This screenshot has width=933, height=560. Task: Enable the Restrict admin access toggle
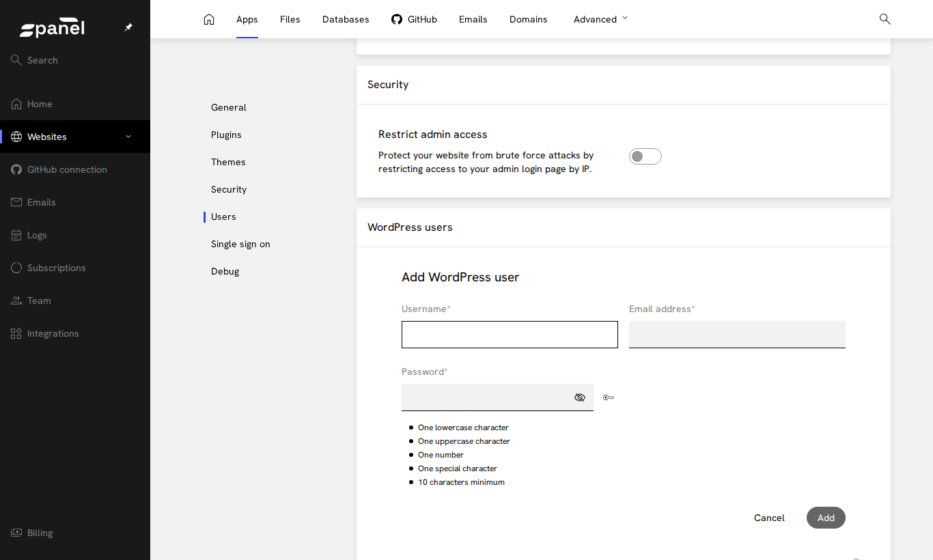645,156
